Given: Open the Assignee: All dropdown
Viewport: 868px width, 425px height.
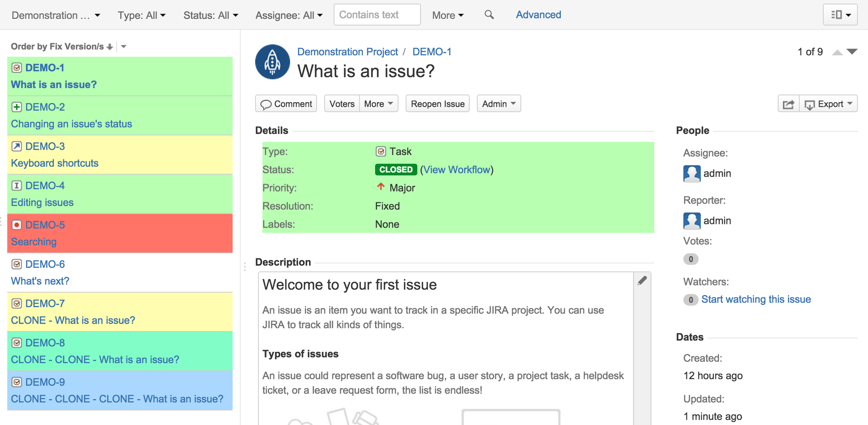Looking at the screenshot, I should (x=289, y=15).
